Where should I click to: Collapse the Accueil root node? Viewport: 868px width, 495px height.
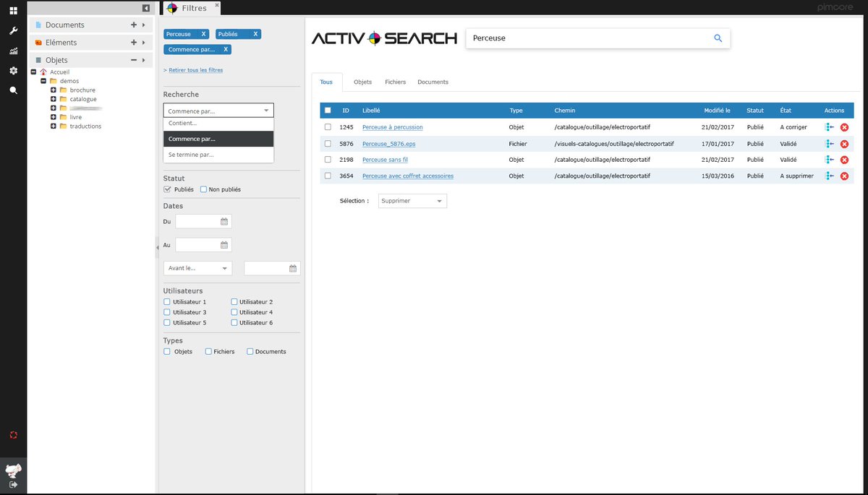click(x=33, y=72)
